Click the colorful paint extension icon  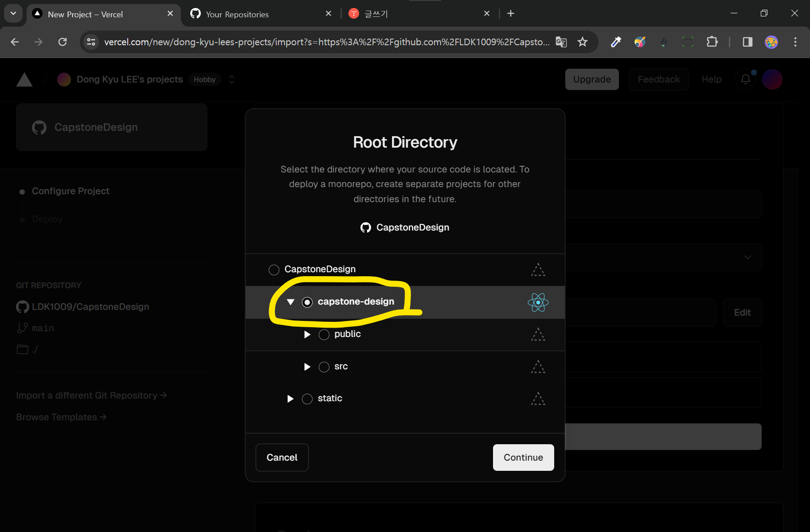coord(640,42)
